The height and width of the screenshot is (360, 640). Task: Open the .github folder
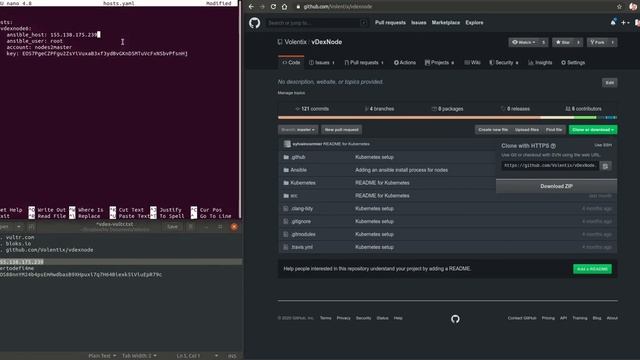pos(298,157)
